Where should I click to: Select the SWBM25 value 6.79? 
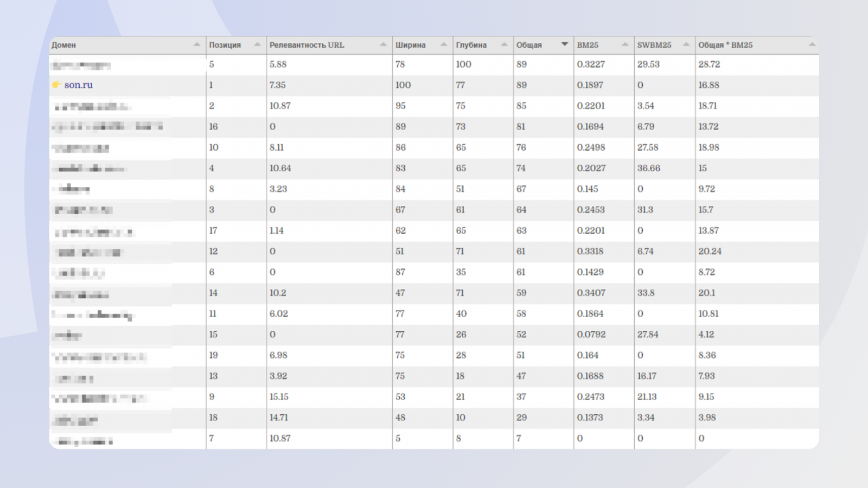tap(646, 126)
